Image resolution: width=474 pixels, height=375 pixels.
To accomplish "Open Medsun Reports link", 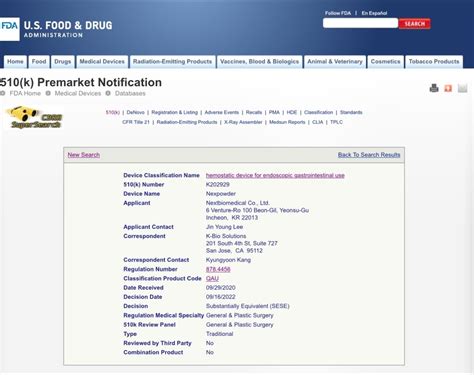I will pos(287,122).
